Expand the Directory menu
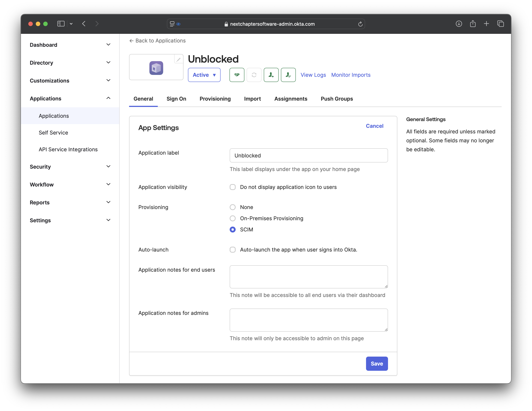Screen dimensions: 532x411 70,63
